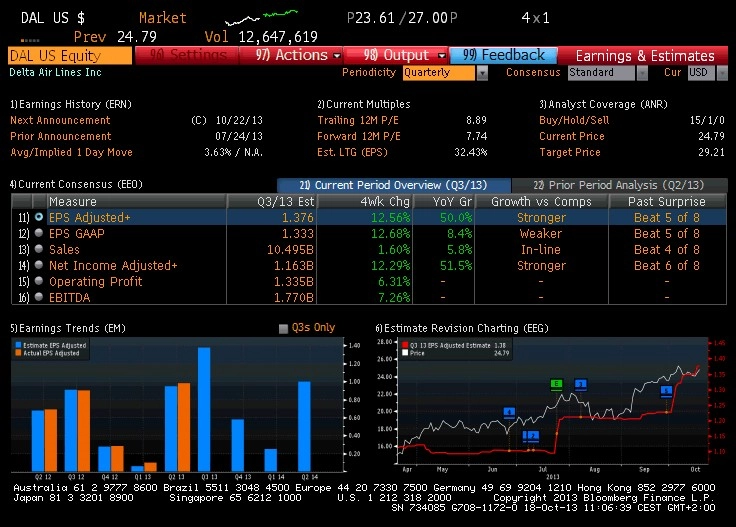Open the Consensus Standard dropdown arrow
Viewport: 736px width, 527px height.
[642, 73]
